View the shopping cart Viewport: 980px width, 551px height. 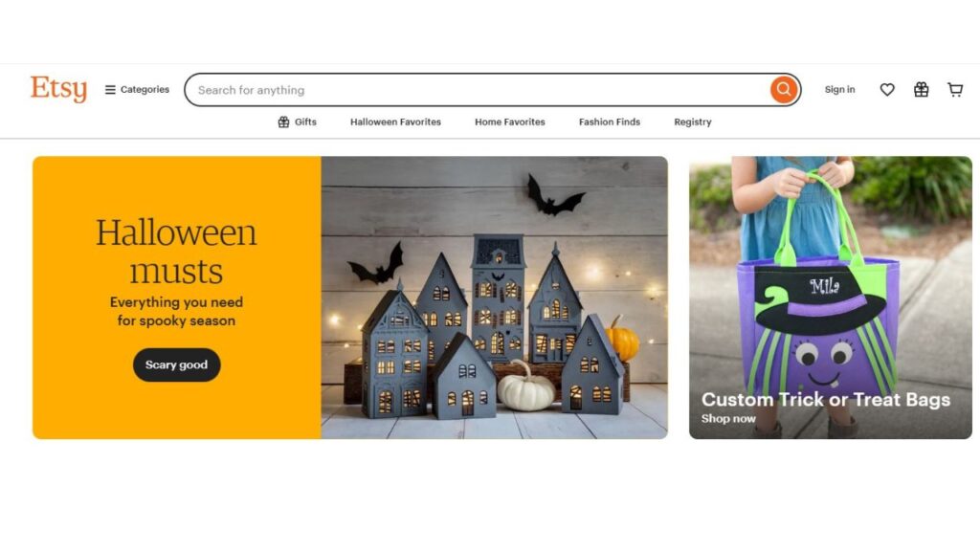955,90
